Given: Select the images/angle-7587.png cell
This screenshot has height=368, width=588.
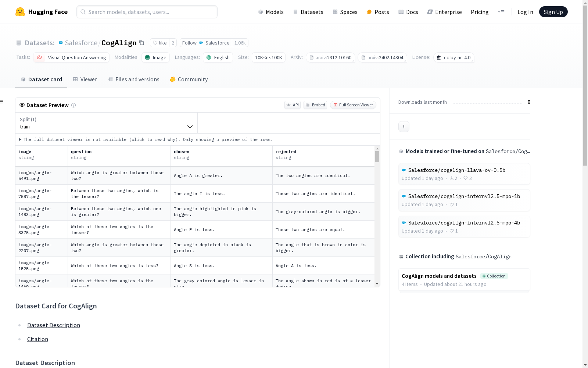Looking at the screenshot, I should (x=42, y=194).
